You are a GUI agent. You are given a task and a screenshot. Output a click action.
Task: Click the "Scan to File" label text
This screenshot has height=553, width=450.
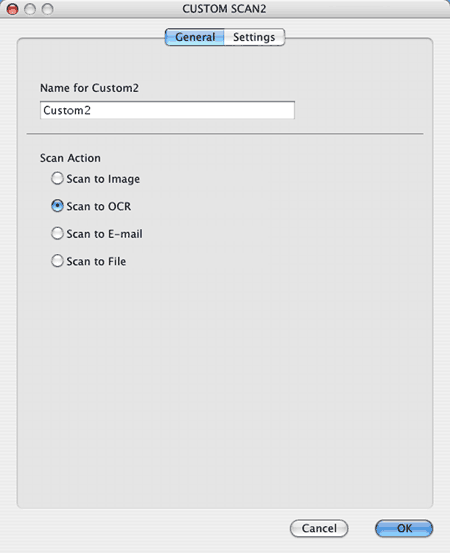tap(96, 261)
